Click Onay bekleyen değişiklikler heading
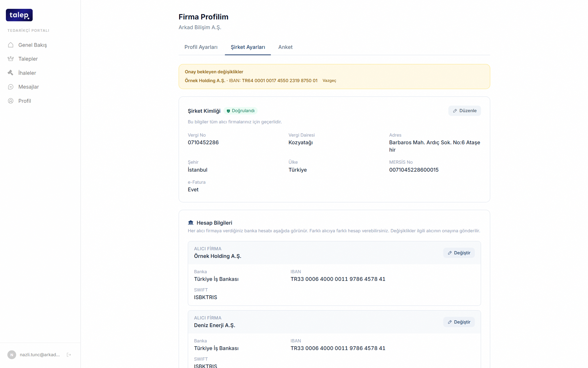The width and height of the screenshot is (588, 368). pyautogui.click(x=214, y=72)
